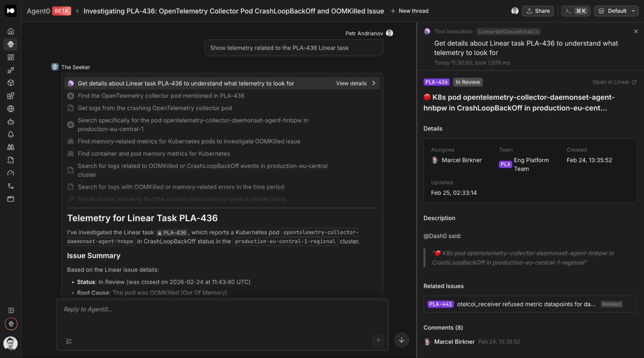Expand 'Find the OpenTelemetry collector pod' step
This screenshot has height=358, width=644.
161,96
